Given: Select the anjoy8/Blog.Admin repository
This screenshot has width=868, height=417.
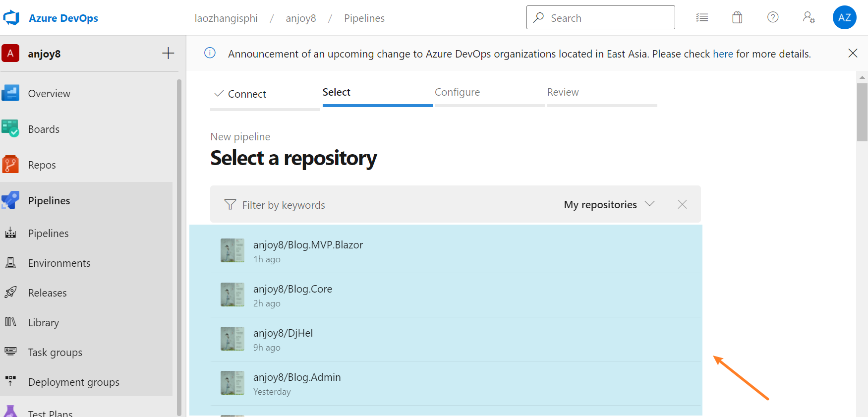Looking at the screenshot, I should click(x=456, y=383).
